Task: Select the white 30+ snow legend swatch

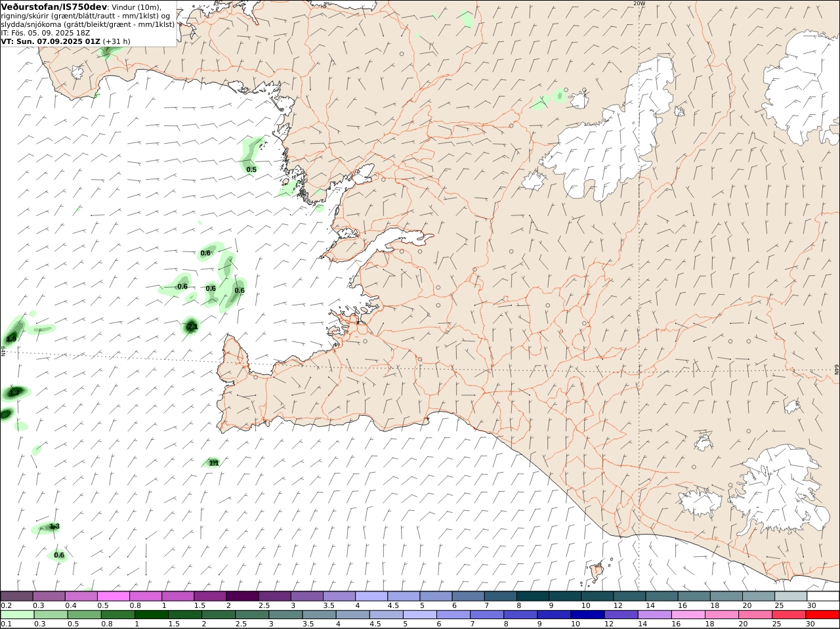Action: point(824,596)
